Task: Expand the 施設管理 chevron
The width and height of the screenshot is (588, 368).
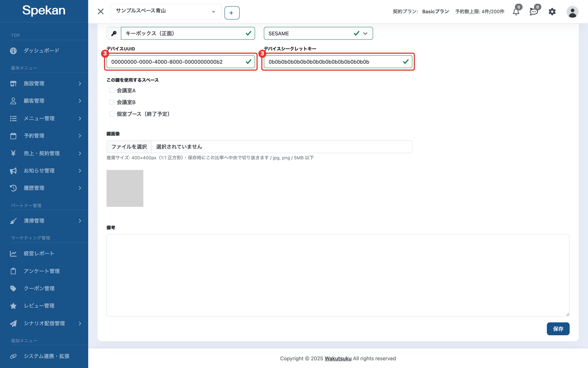Action: pos(80,84)
